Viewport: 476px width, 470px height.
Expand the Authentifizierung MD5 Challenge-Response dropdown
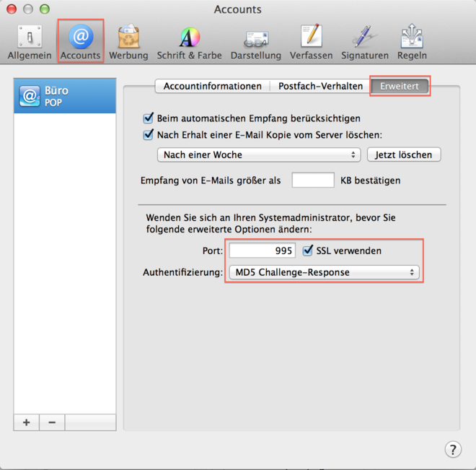point(322,272)
